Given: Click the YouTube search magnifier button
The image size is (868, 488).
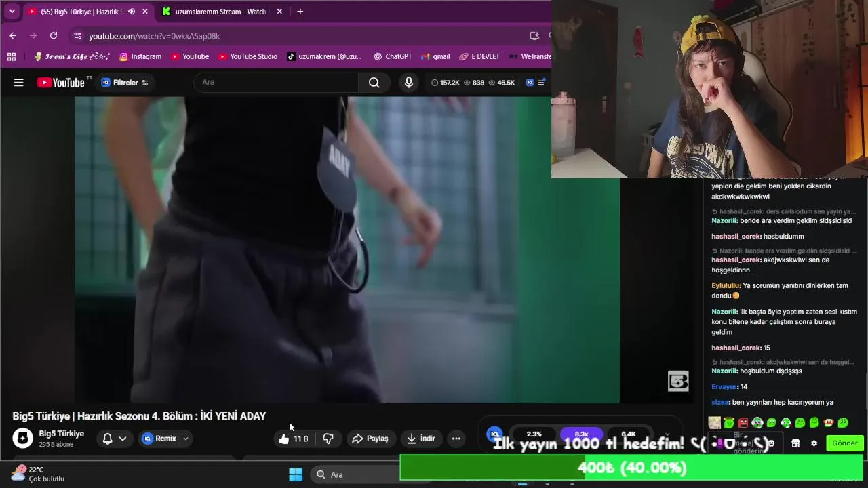Looking at the screenshot, I should (x=374, y=83).
